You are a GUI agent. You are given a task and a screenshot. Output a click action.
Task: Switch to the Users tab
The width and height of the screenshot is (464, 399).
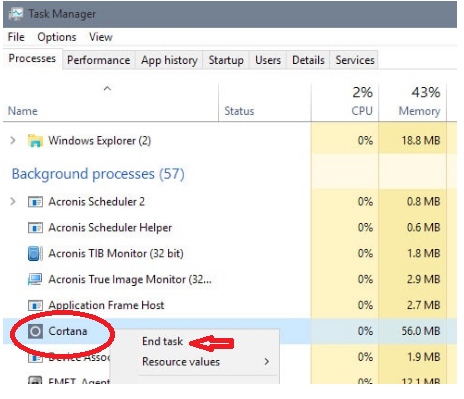(268, 60)
